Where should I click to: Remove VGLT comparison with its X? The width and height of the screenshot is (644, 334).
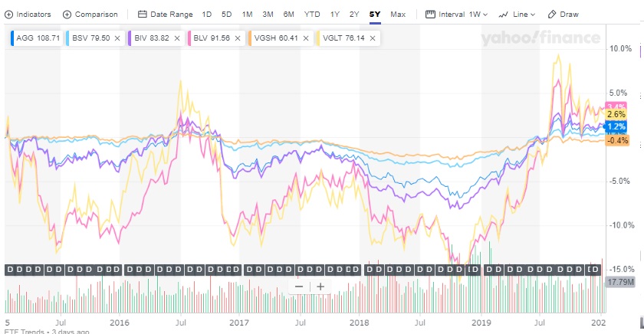[x=373, y=38]
